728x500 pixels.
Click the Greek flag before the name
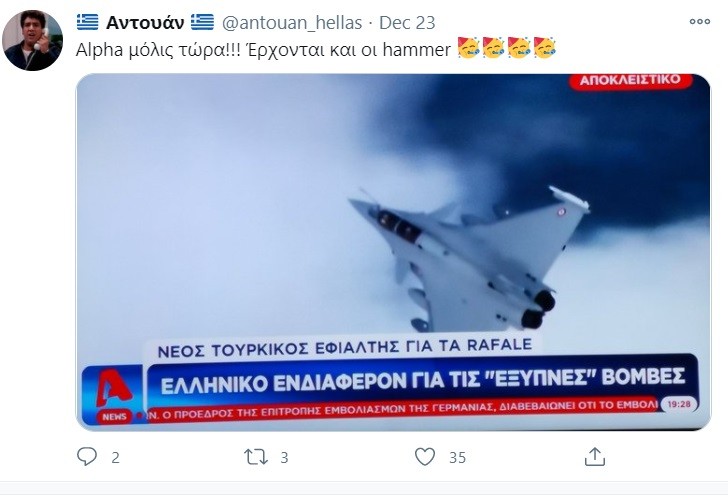[87, 22]
